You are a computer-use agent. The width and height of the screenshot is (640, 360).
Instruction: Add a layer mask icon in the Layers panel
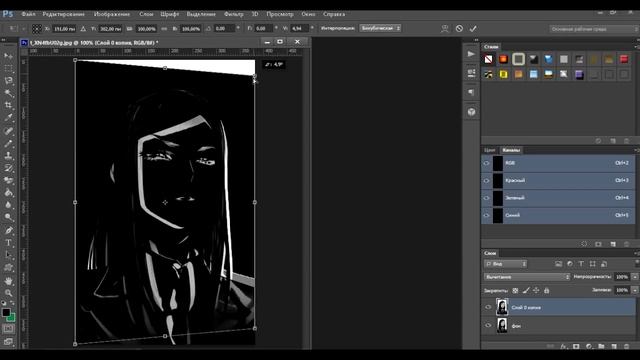[576, 347]
